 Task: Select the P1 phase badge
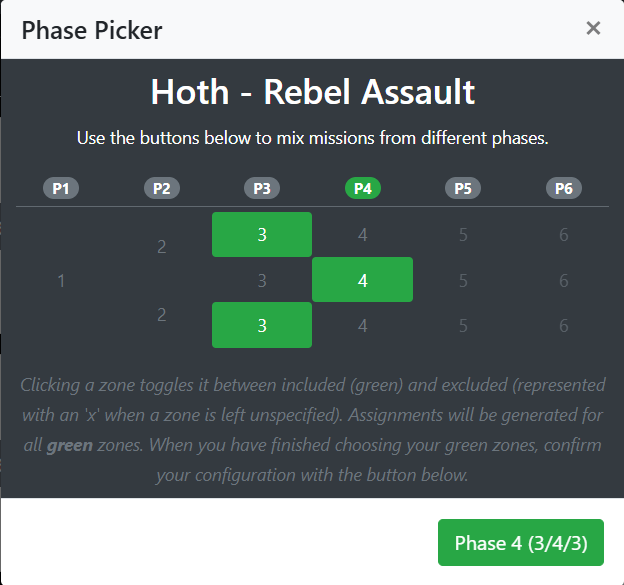[x=61, y=188]
